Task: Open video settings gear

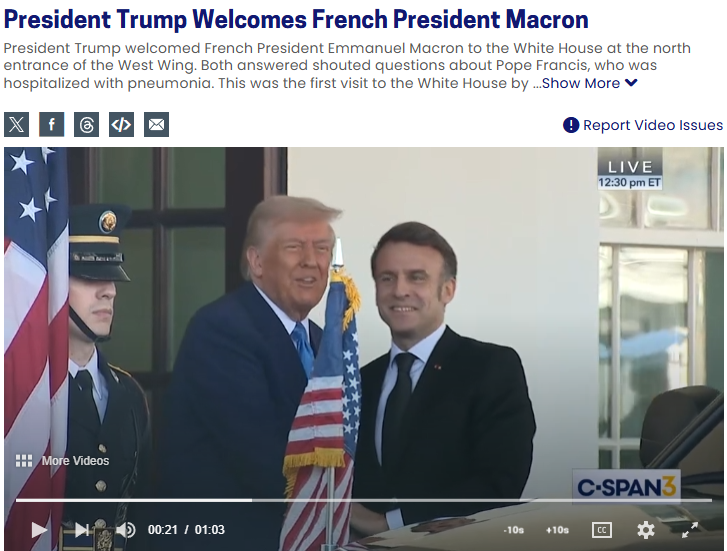Action: click(646, 530)
